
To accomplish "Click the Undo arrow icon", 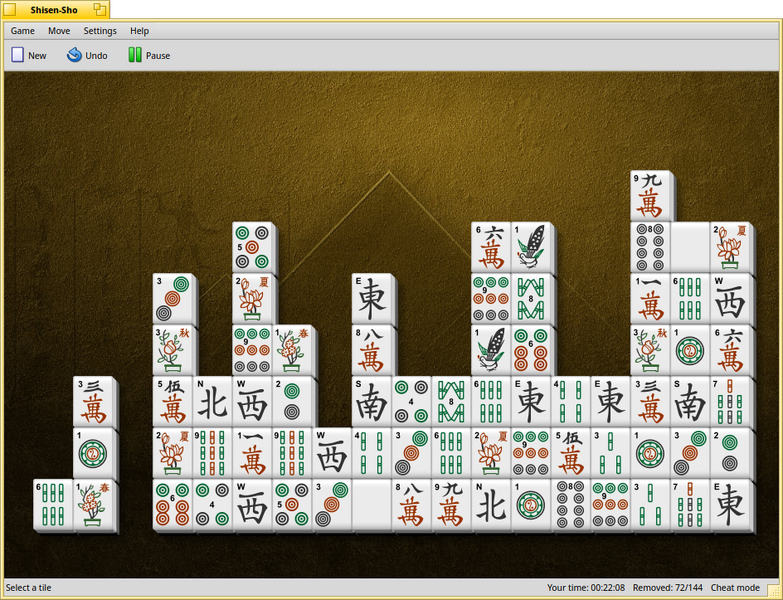I will click(74, 55).
